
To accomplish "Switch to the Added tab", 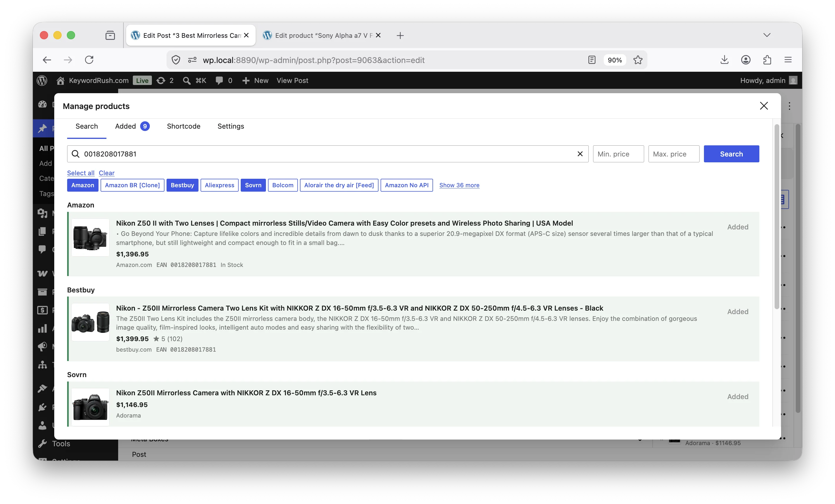I will coord(132,126).
